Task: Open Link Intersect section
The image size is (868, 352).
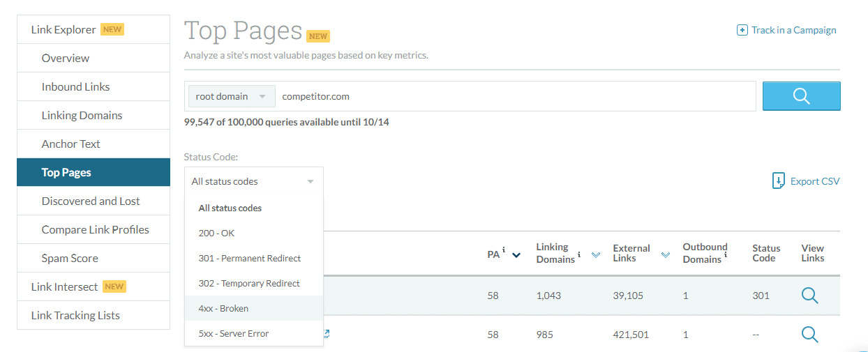Action: (x=64, y=286)
